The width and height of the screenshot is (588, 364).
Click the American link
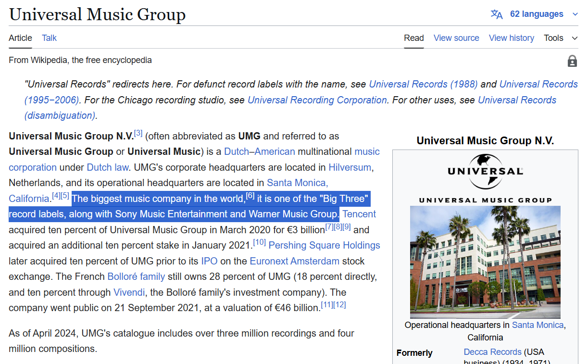tap(275, 151)
